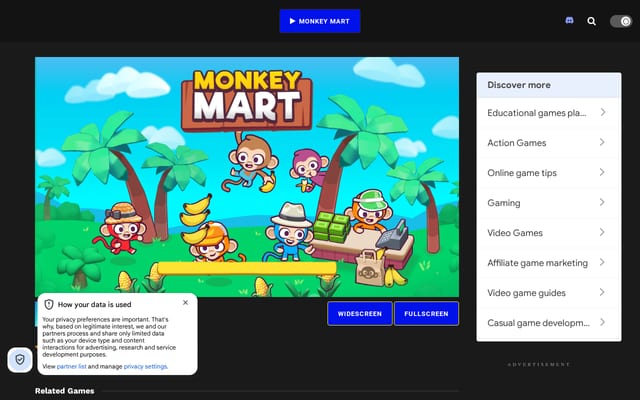Image resolution: width=640 pixels, height=400 pixels.
Task: Switch game to Widescreen mode
Action: (x=360, y=313)
